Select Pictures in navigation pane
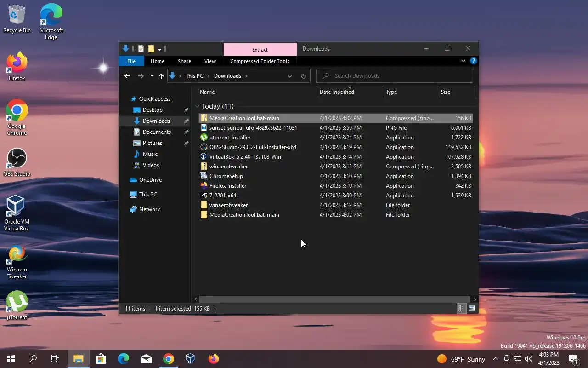The image size is (588, 368). 152,143
